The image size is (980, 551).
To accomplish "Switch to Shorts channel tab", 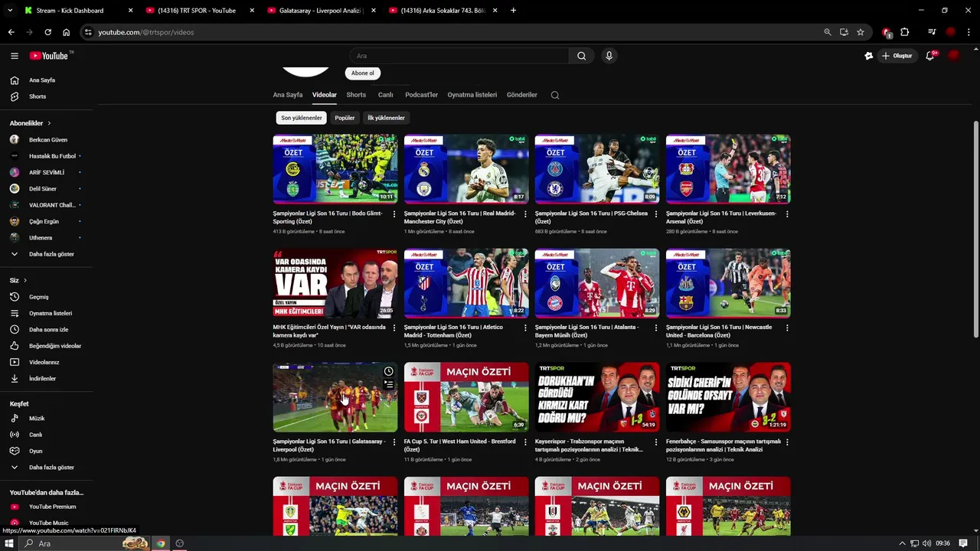I will tap(356, 95).
